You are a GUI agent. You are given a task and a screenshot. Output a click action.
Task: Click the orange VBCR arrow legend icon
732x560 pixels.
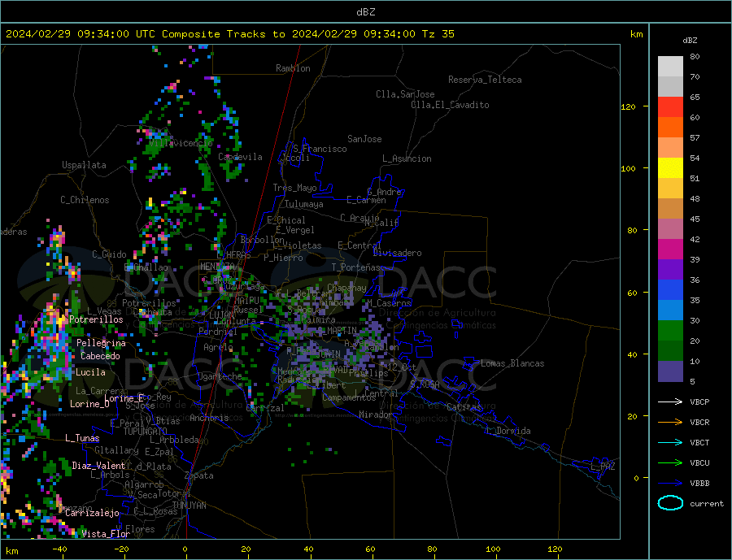point(670,423)
